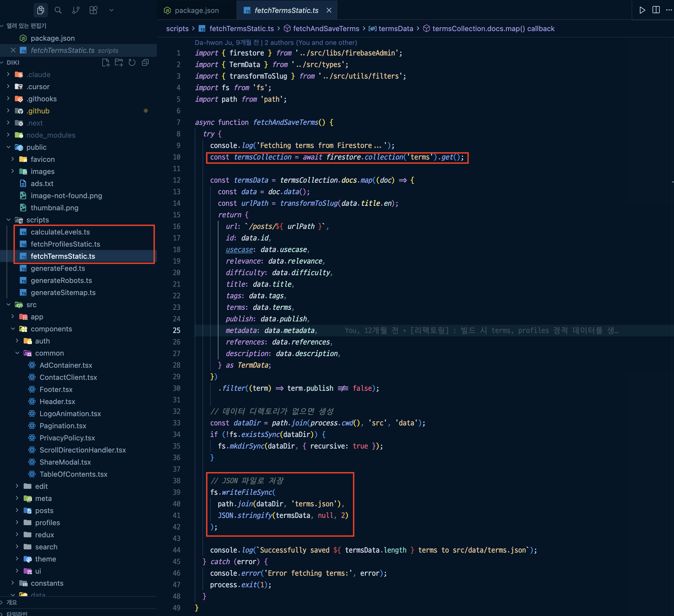Viewport: 674px width, 616px height.
Task: Close the fetchTermsStatic.ts tab
Action: click(329, 10)
